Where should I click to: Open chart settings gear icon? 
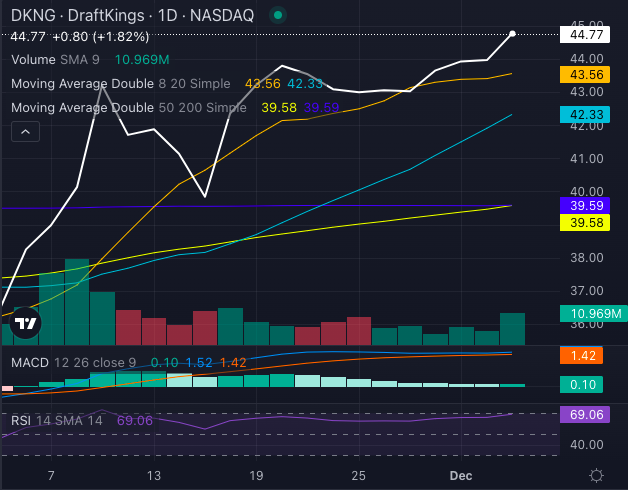click(596, 475)
